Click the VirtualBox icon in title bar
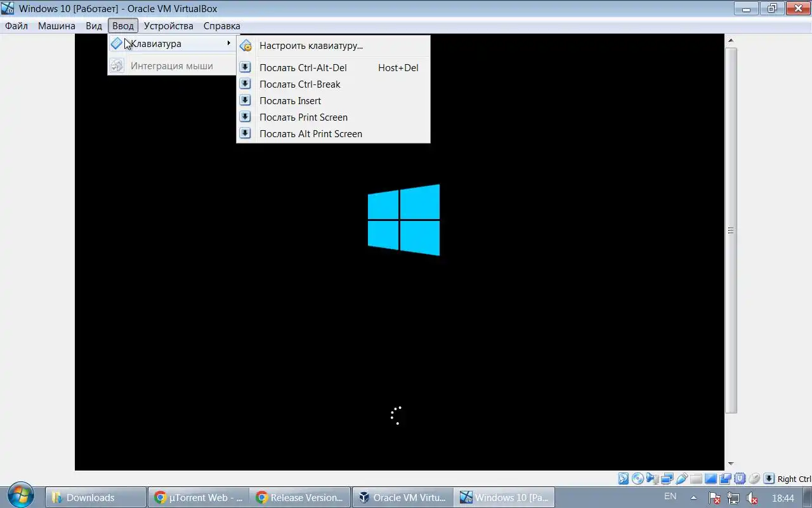This screenshot has height=508, width=812. 8,8
